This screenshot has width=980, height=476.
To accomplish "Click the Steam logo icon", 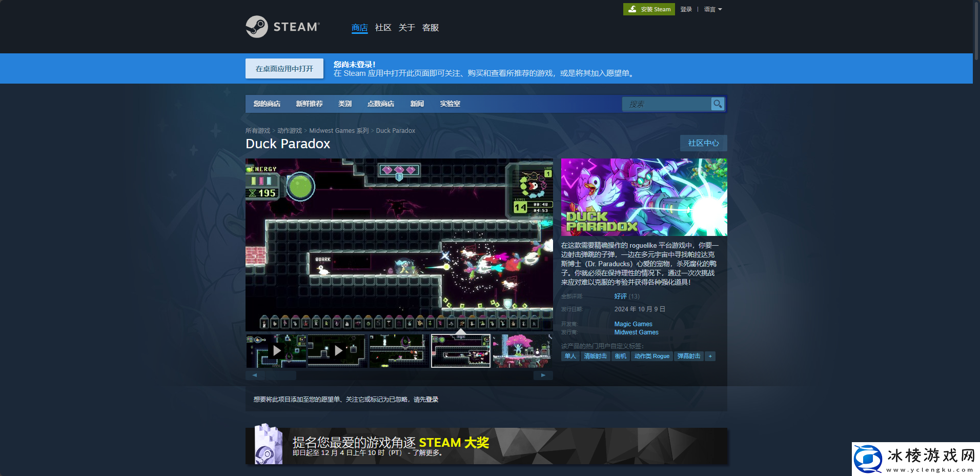I will pos(257,27).
